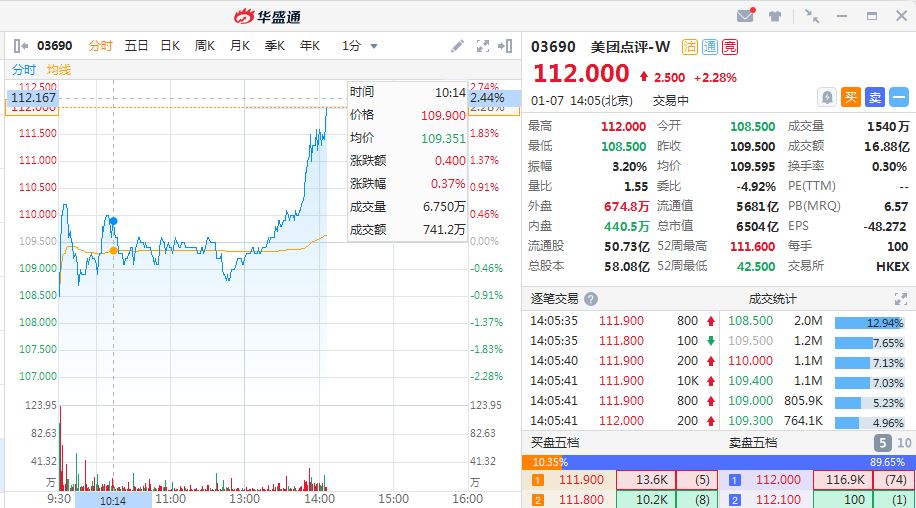Toggle the 分时 line display

(24, 70)
